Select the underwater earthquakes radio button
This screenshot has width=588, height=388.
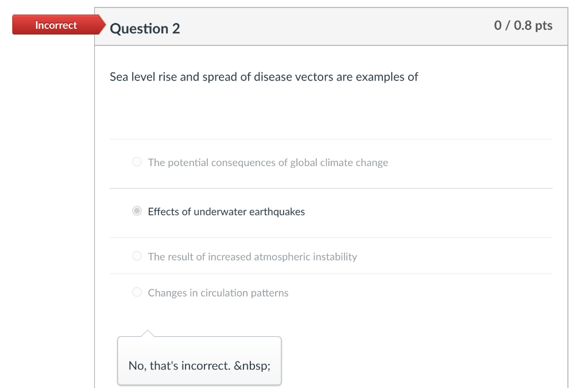point(137,212)
